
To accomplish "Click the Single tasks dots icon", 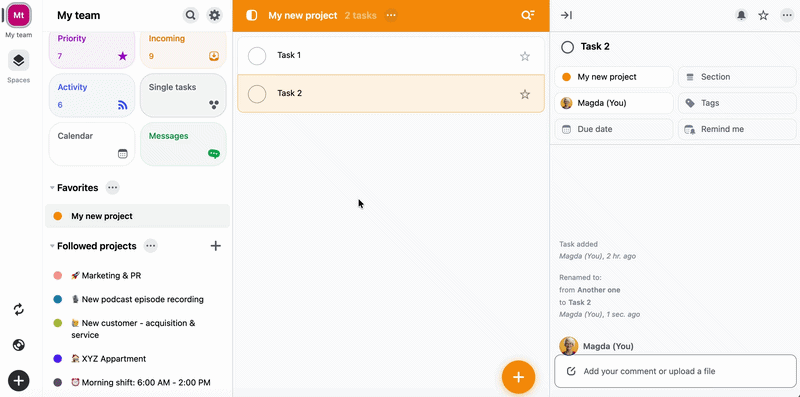I will click(214, 105).
